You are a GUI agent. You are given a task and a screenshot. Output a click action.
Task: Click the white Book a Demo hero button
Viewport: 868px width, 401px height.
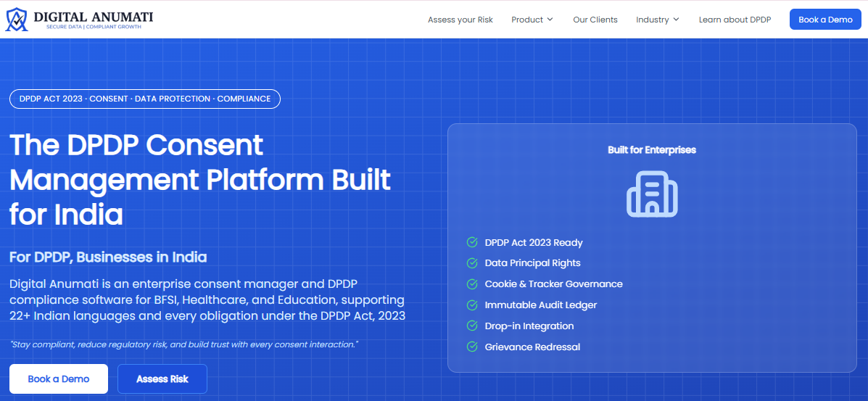[59, 379]
